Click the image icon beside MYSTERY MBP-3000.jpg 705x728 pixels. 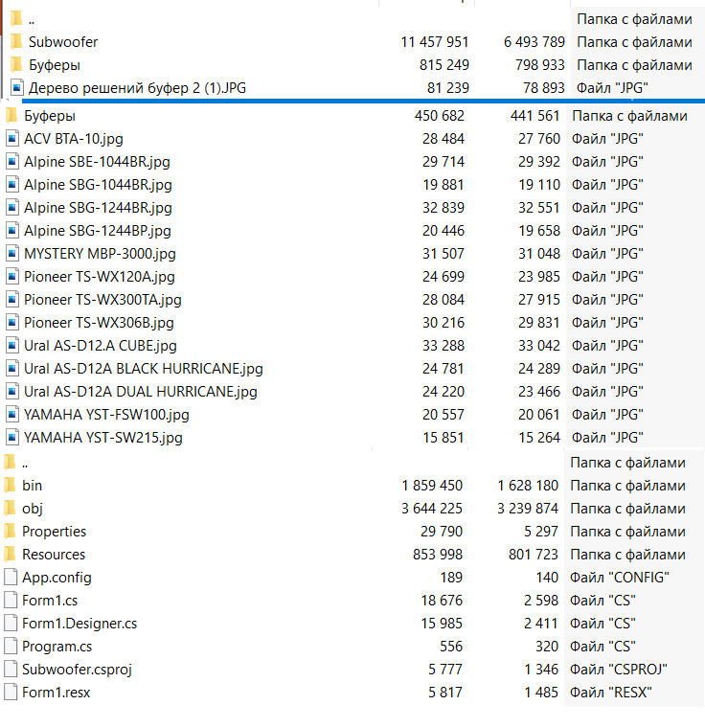(x=11, y=254)
